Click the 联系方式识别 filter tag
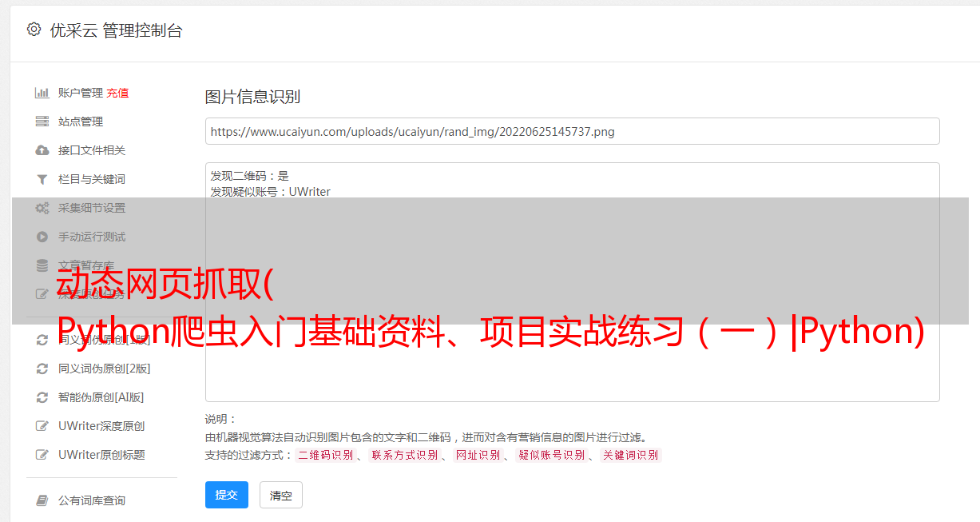 (405, 455)
